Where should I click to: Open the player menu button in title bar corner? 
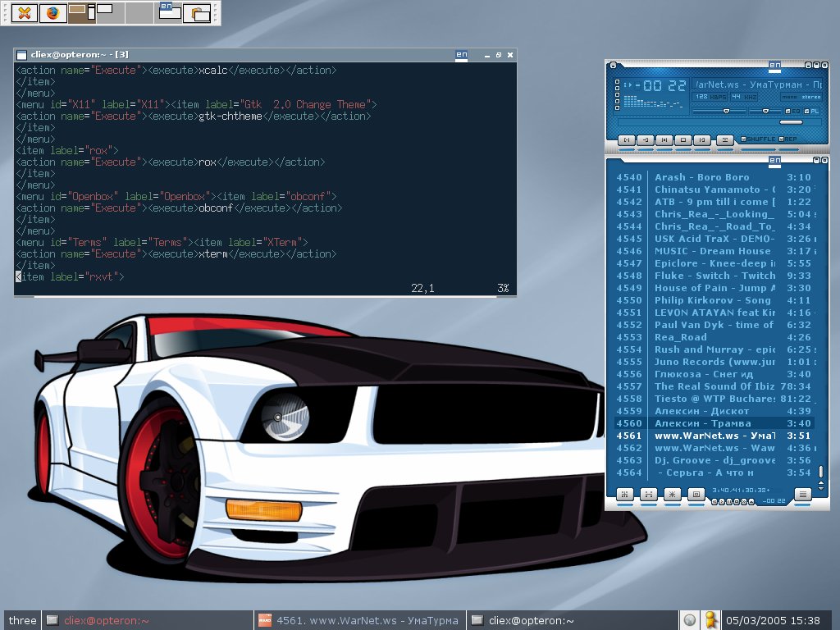tap(613, 66)
